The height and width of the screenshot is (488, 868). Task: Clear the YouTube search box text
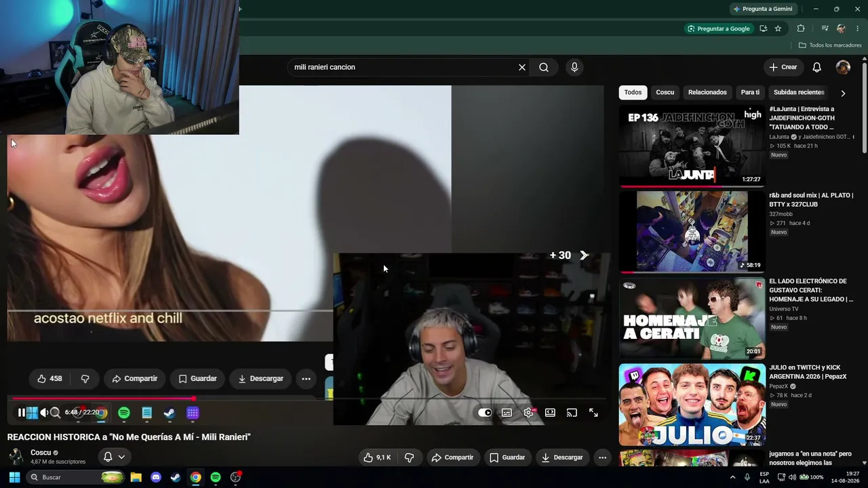[522, 67]
